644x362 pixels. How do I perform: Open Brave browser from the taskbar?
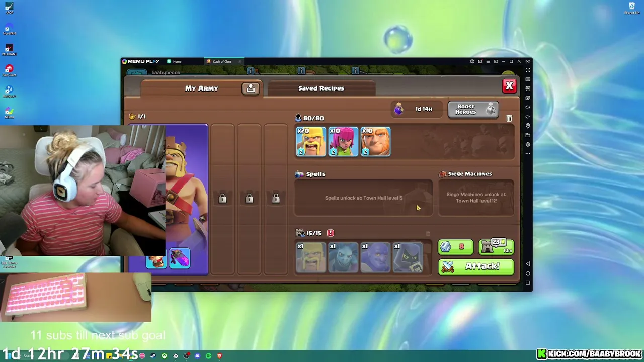[x=219, y=356]
